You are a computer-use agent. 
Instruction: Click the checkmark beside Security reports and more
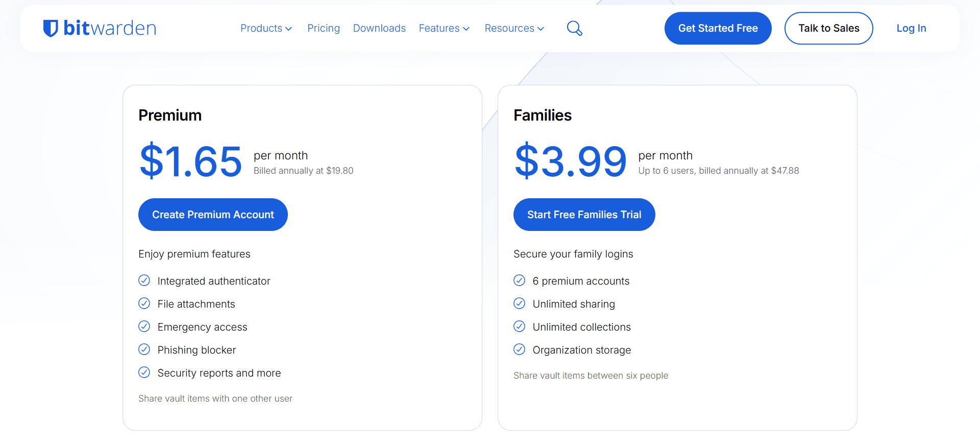(x=144, y=372)
